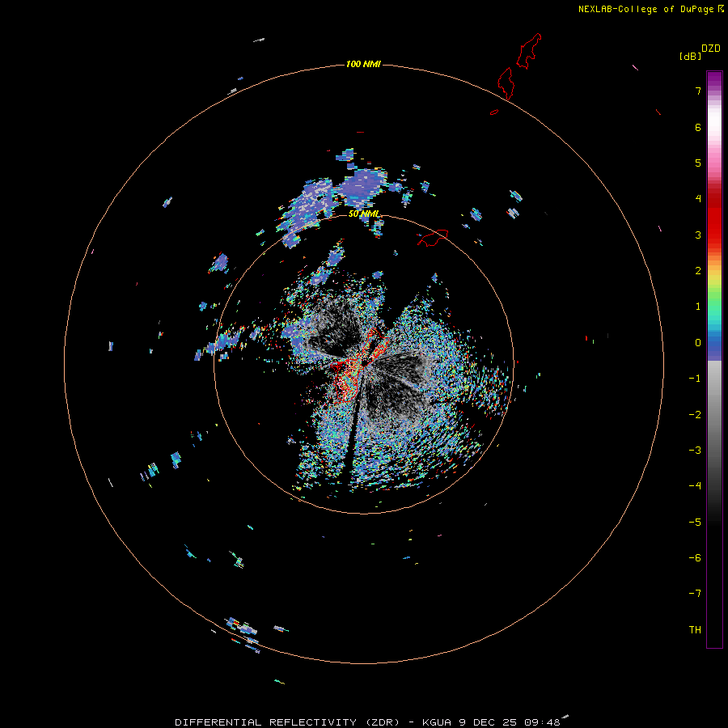
Task: Click the 3 value on the color scale
Action: (x=698, y=235)
